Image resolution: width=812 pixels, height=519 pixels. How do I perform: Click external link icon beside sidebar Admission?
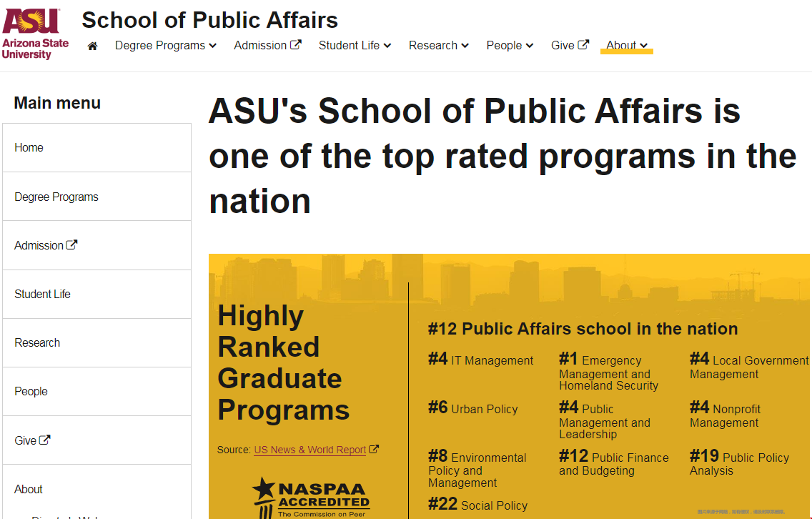71,244
